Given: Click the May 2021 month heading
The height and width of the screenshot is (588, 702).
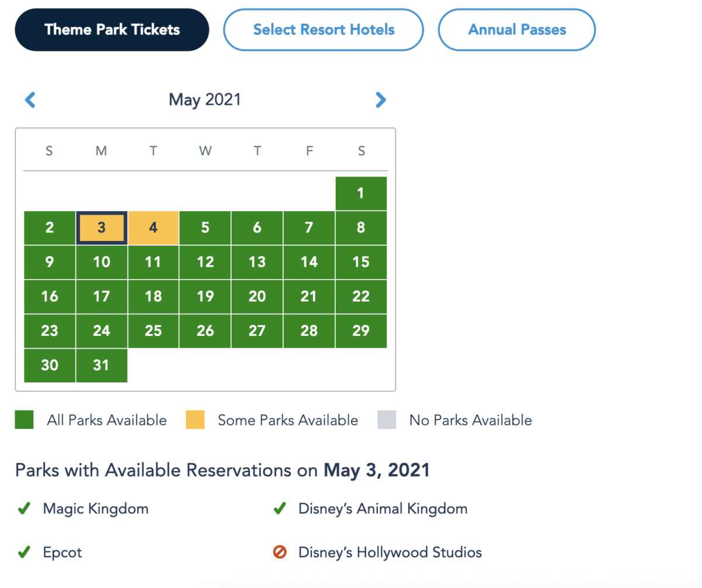Looking at the screenshot, I should (205, 100).
